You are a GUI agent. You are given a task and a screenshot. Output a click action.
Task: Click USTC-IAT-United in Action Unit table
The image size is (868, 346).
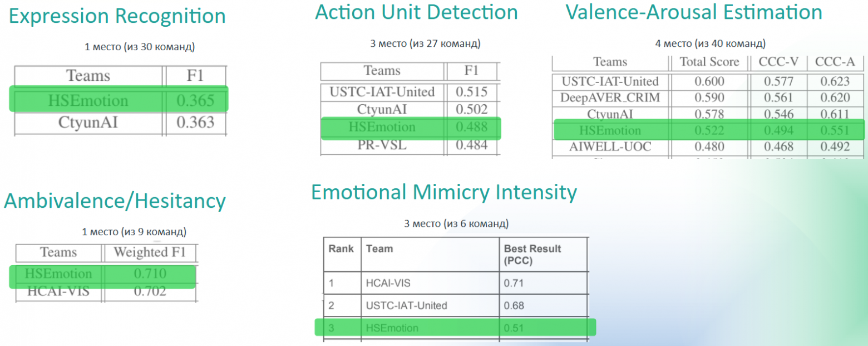382,91
